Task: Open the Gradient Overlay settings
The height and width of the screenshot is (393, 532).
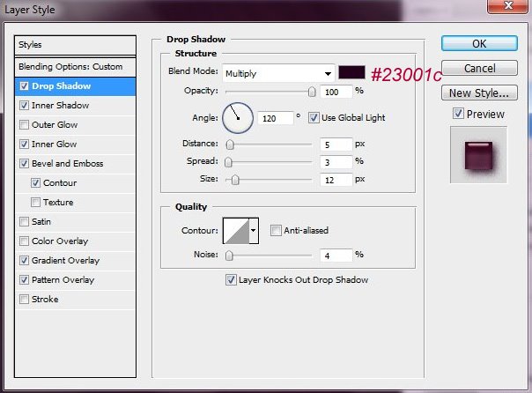Action: tap(66, 261)
